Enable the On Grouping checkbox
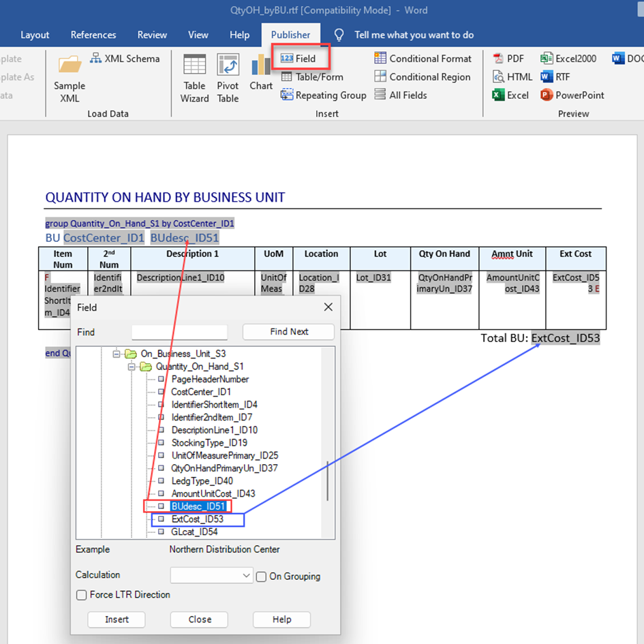 (261, 577)
